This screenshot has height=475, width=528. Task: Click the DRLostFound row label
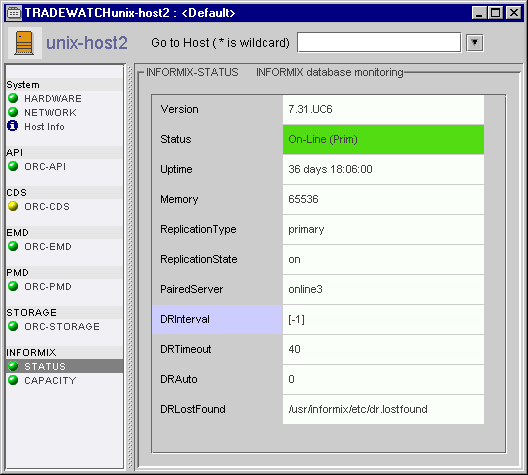[193, 409]
